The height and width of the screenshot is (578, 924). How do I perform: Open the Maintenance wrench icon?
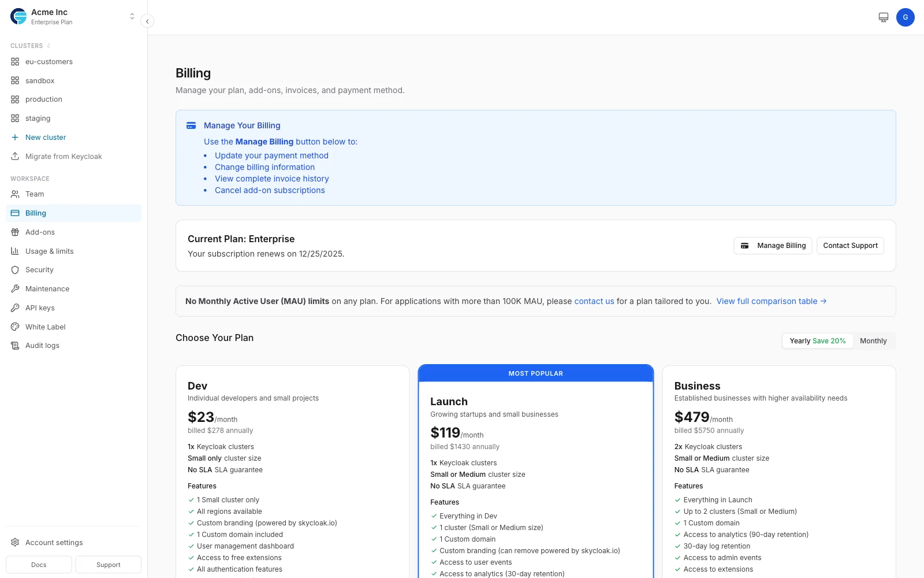15,289
